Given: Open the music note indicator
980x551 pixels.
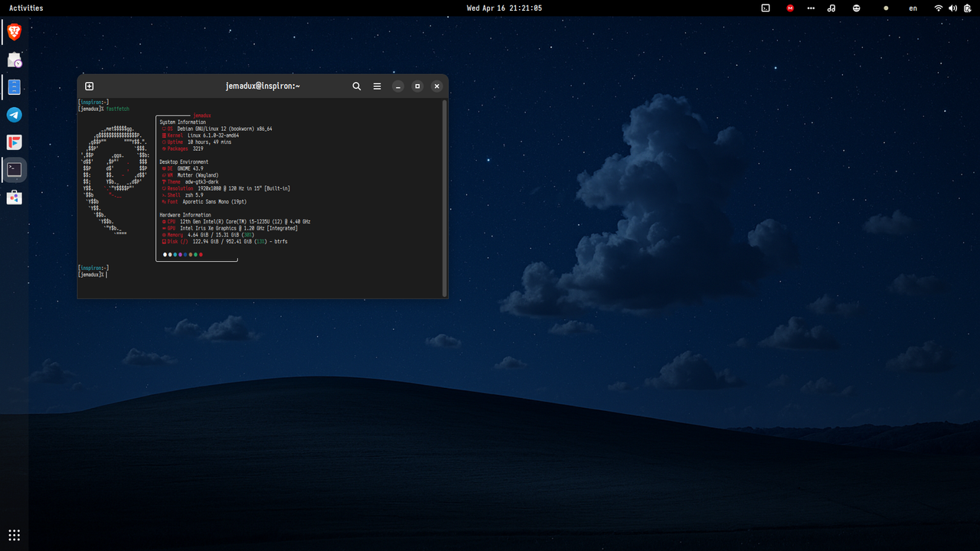Looking at the screenshot, I should click(831, 8).
